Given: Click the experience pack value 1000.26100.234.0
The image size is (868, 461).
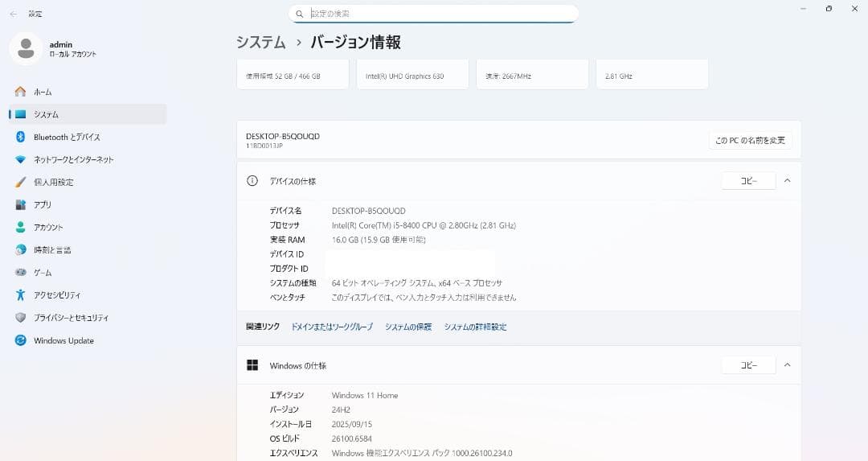Looking at the screenshot, I should [422, 453].
